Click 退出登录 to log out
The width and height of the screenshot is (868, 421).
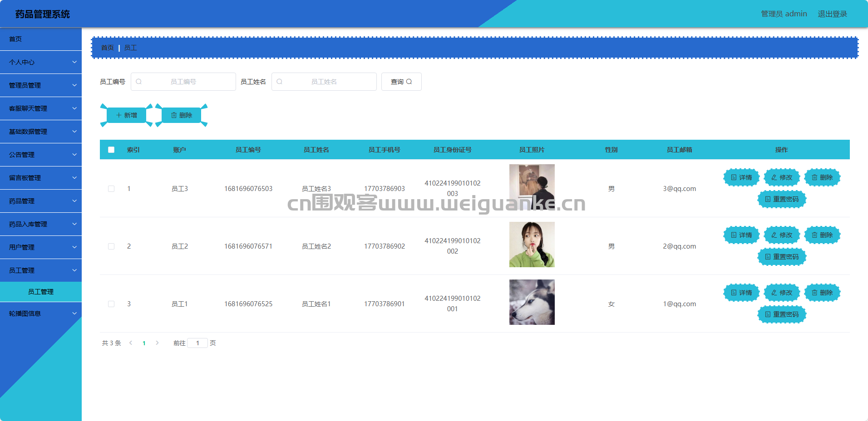pos(833,14)
